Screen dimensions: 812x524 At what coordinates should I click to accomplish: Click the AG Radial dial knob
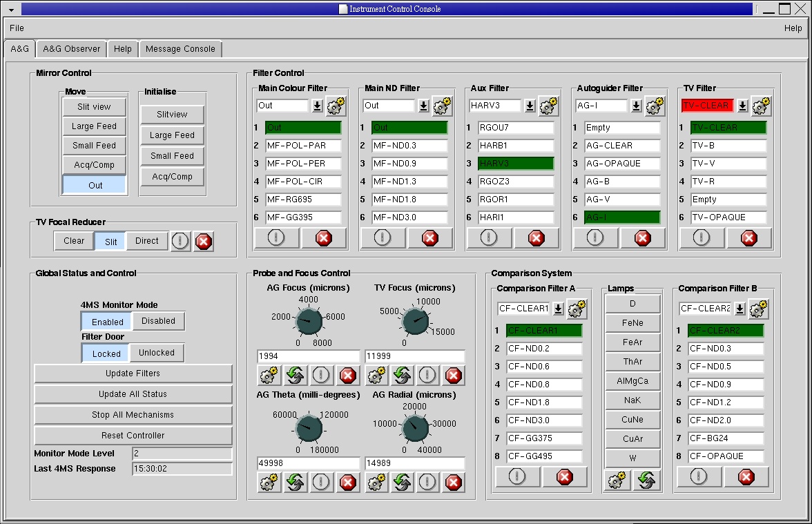416,428
